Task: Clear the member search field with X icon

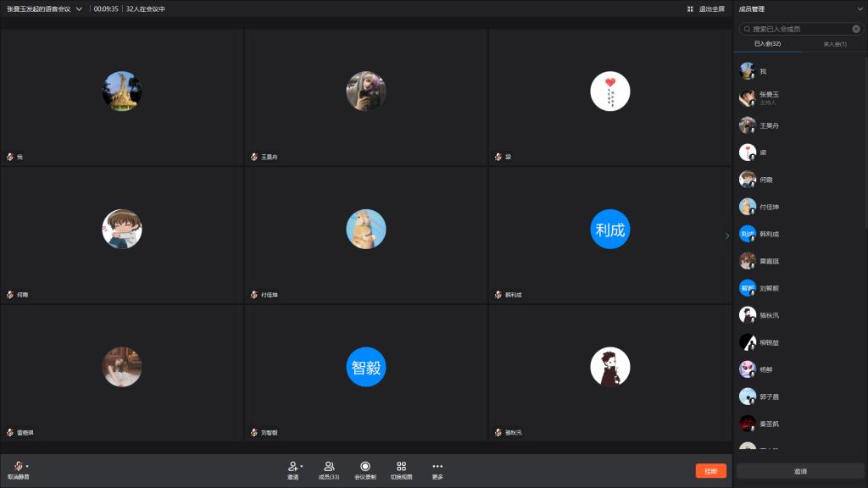Action: [x=856, y=29]
